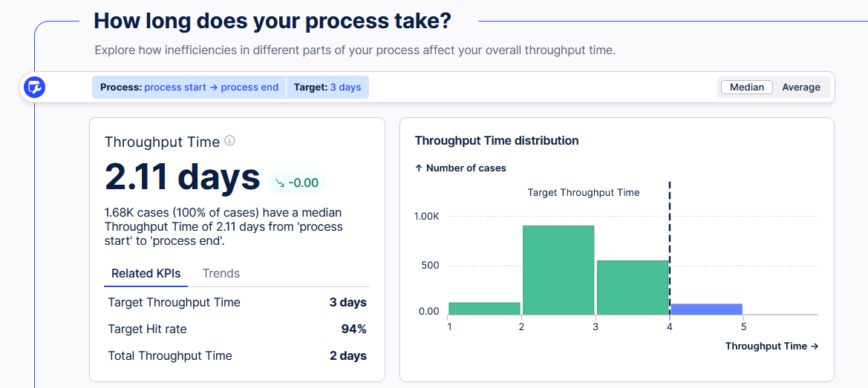868x388 pixels.
Task: Switch aggregation to Median
Action: tap(747, 88)
